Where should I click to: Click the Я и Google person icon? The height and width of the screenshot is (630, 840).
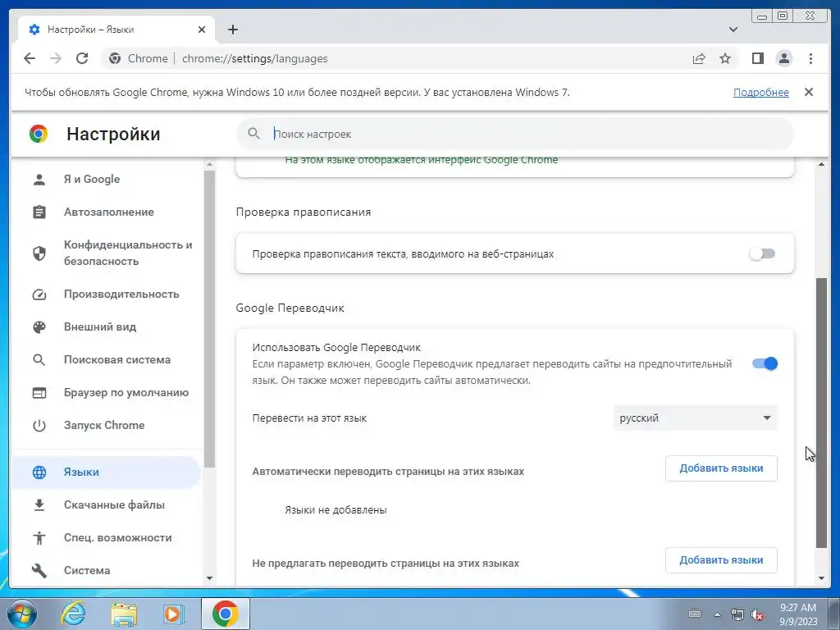point(39,180)
